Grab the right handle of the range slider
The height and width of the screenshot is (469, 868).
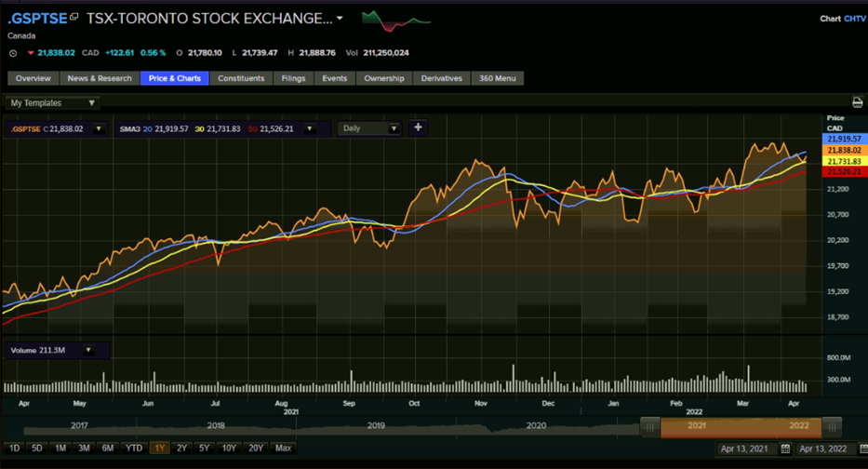(832, 427)
